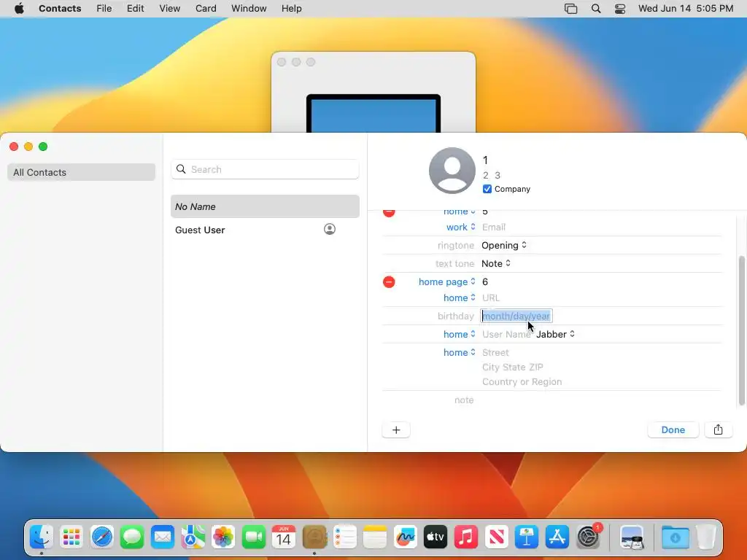Click Done to finish editing
747x560 pixels.
(673, 430)
